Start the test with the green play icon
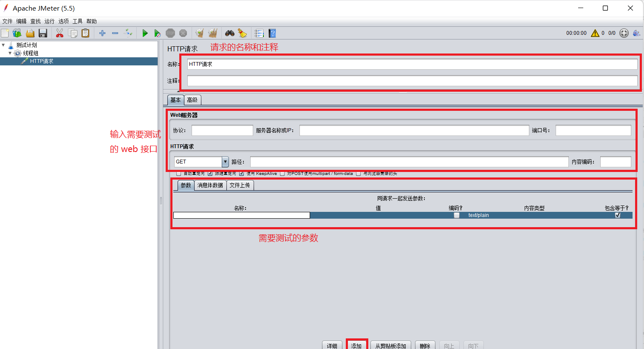The width and height of the screenshot is (644, 349). (x=145, y=33)
